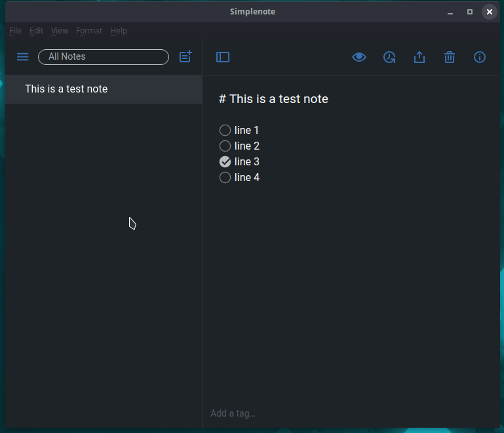Select 'This is a test note' in list
Image resolution: width=504 pixels, height=433 pixels.
tap(104, 89)
